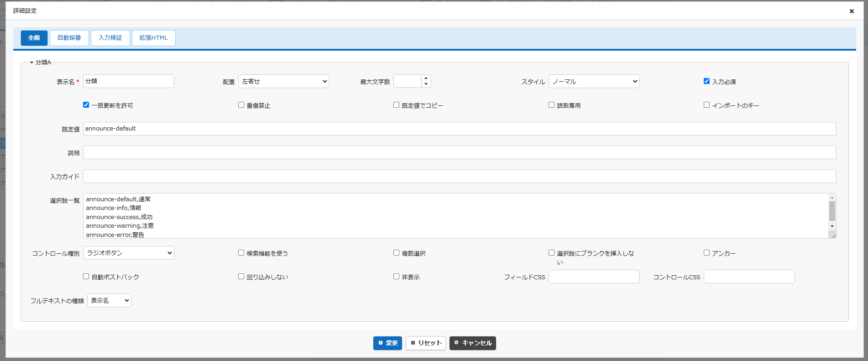868x361 pixels.
Task: Enable the 重複禁止 checkbox
Action: click(241, 105)
